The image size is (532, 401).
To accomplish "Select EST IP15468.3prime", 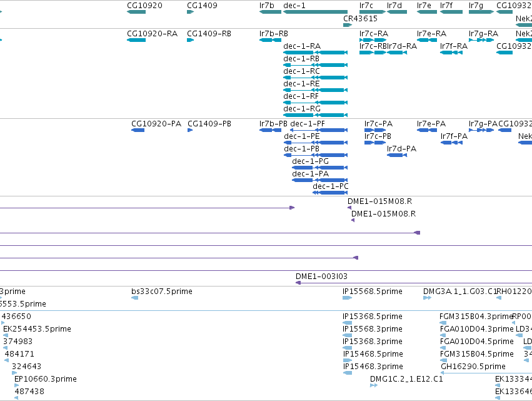I will (348, 373).
